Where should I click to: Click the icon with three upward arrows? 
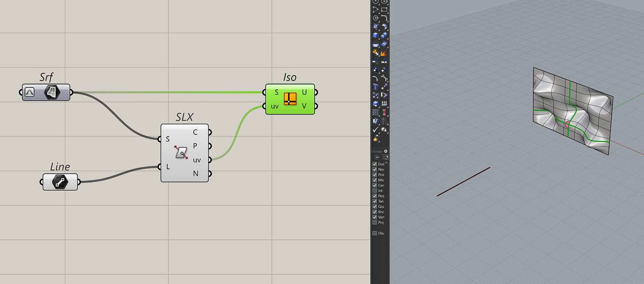click(384, 103)
